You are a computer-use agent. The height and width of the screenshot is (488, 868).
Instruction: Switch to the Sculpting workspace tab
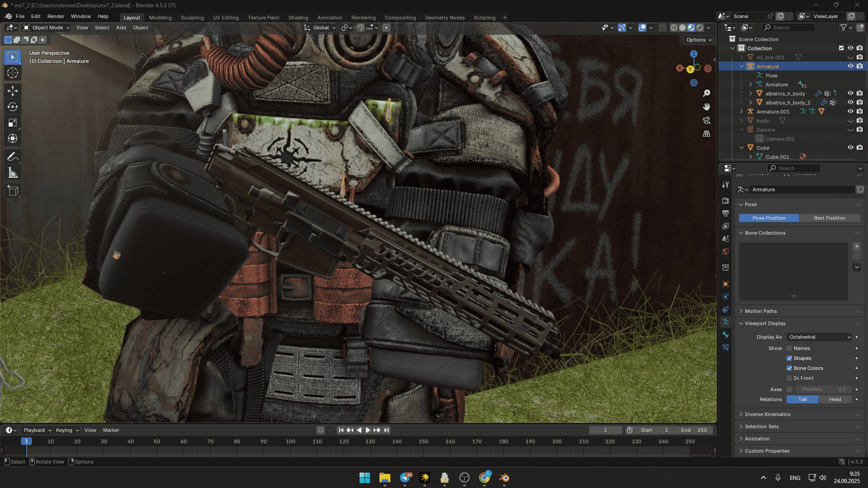click(192, 18)
